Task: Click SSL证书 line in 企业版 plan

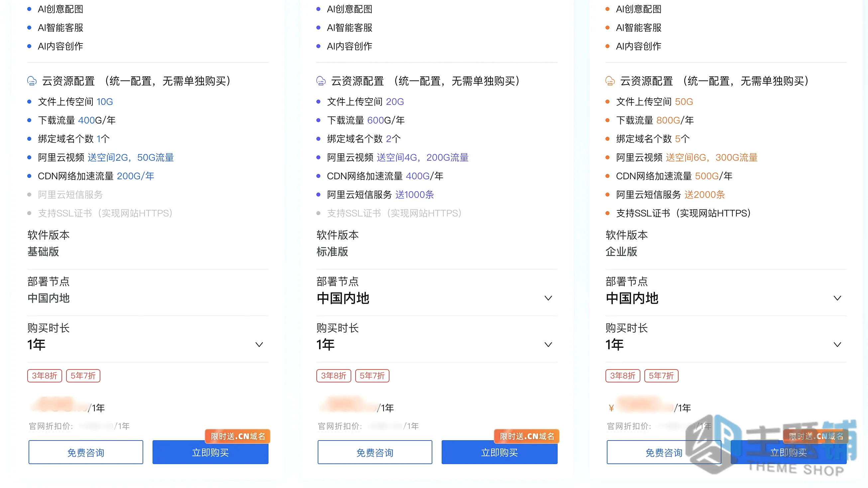Action: (684, 213)
